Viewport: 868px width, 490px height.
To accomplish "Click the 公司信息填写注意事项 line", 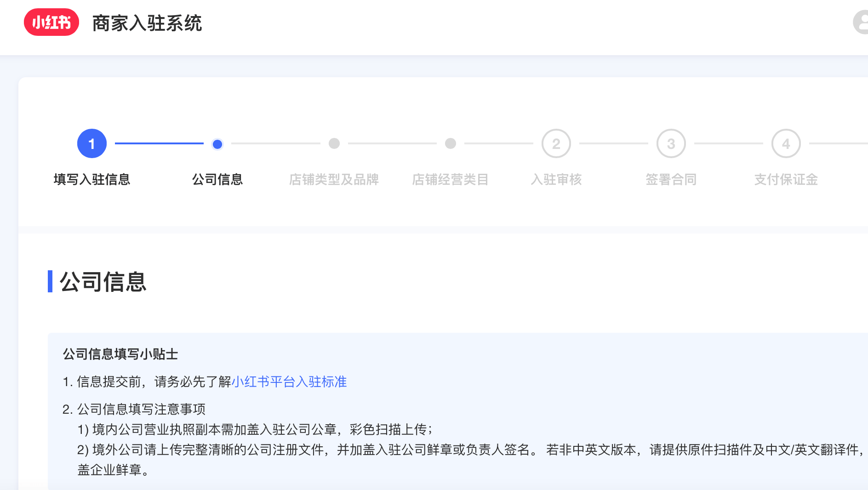I will pyautogui.click(x=134, y=409).
